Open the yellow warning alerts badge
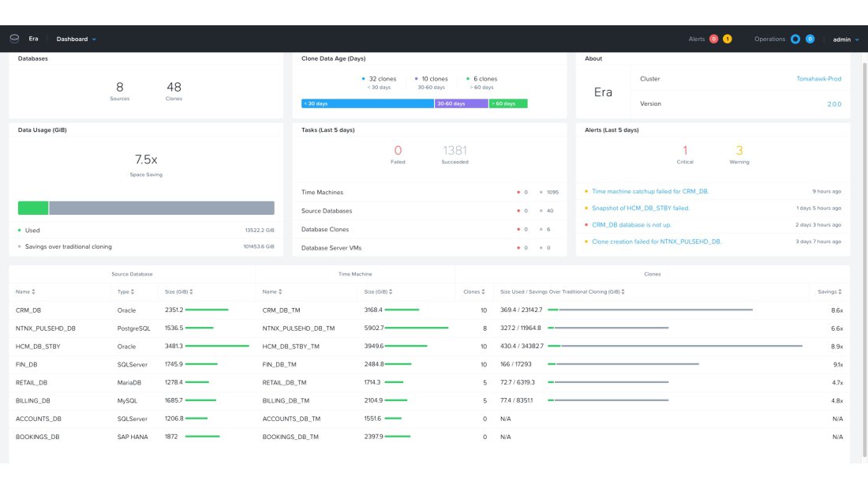This screenshot has width=868, height=488. (727, 39)
